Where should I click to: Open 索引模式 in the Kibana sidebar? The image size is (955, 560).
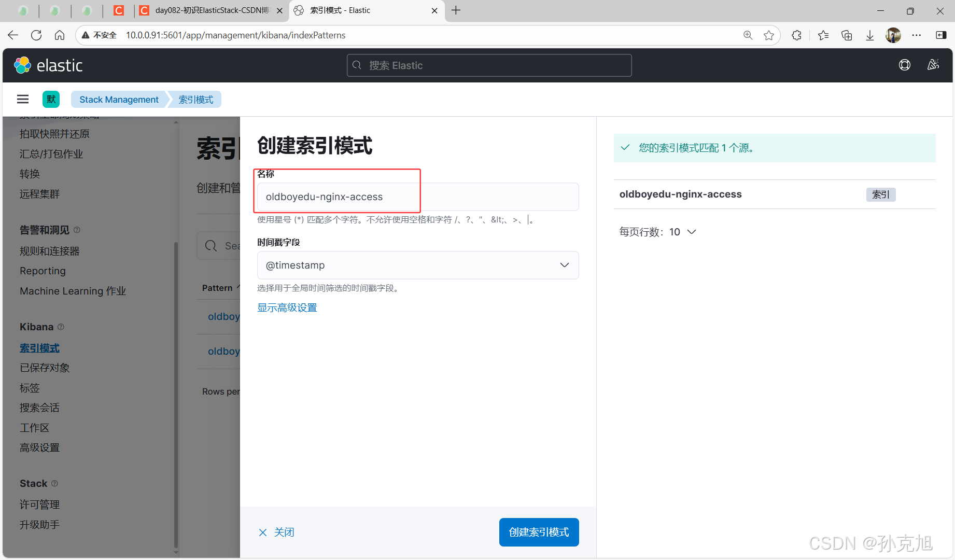[x=39, y=348]
